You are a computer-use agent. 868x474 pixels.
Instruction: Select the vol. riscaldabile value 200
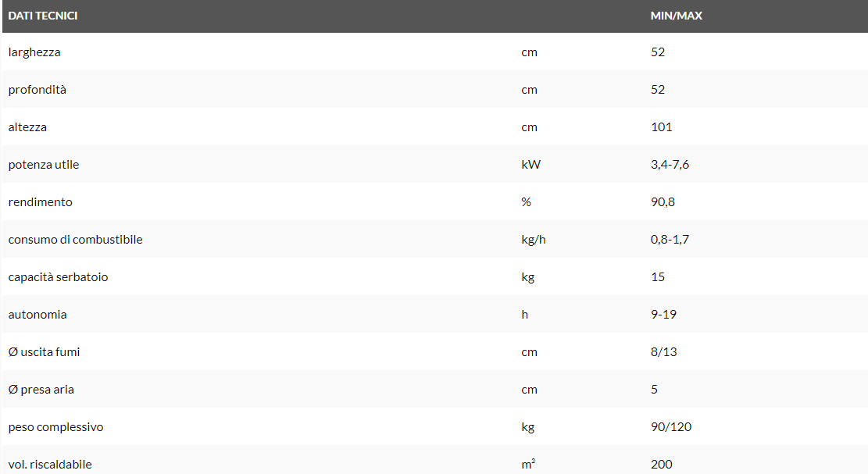(661, 465)
